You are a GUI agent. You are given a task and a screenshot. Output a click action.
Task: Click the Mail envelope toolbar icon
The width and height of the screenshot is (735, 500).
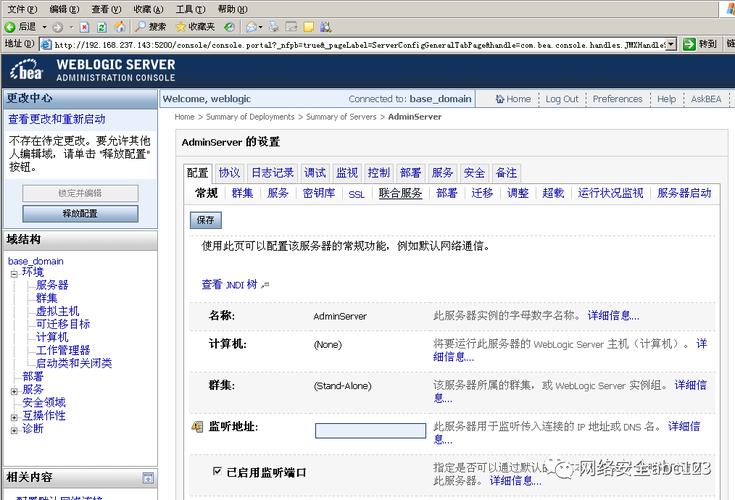251,27
